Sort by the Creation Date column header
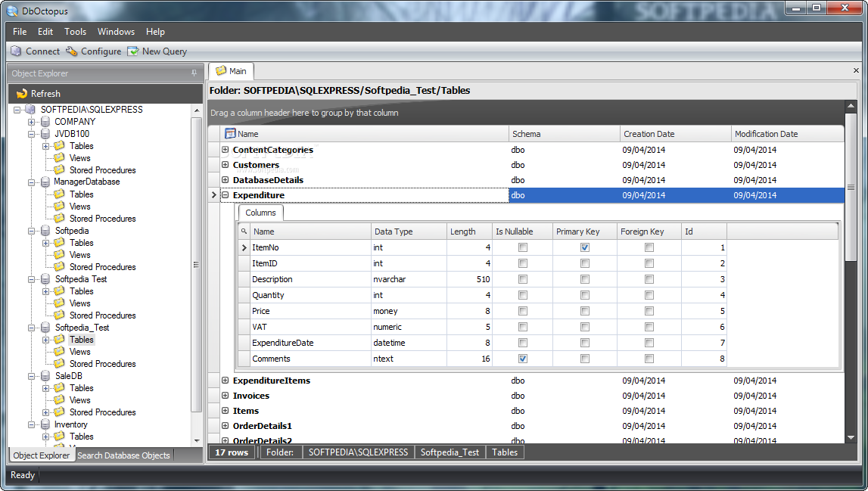Viewport: 868px width, 491px height. pos(675,133)
